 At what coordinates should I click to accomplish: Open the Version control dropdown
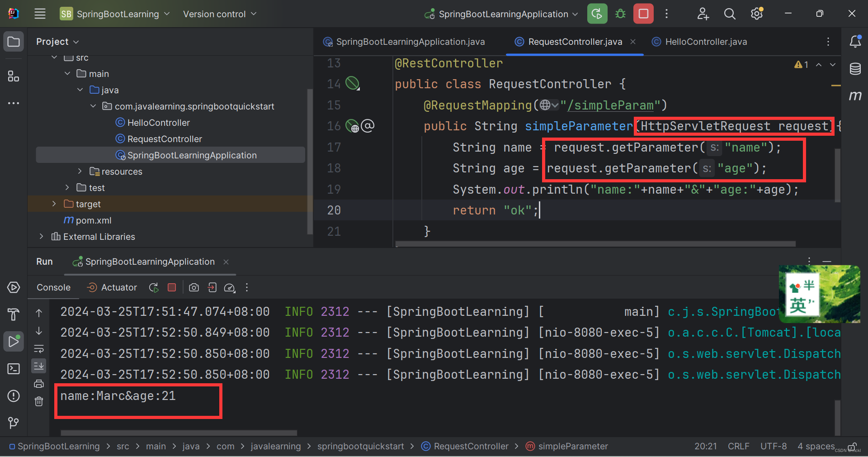tap(219, 14)
